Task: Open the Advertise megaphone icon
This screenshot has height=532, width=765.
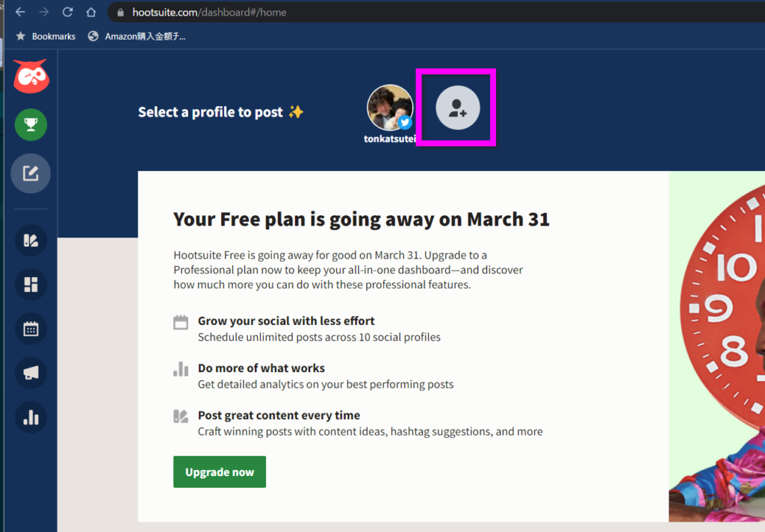Action: point(31,373)
